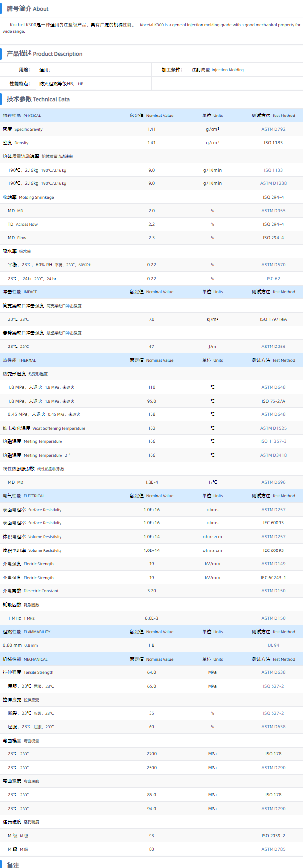The height and width of the screenshot is (868, 303).
Task: Select the ASTM D3418 test method link
Action: coord(273,455)
